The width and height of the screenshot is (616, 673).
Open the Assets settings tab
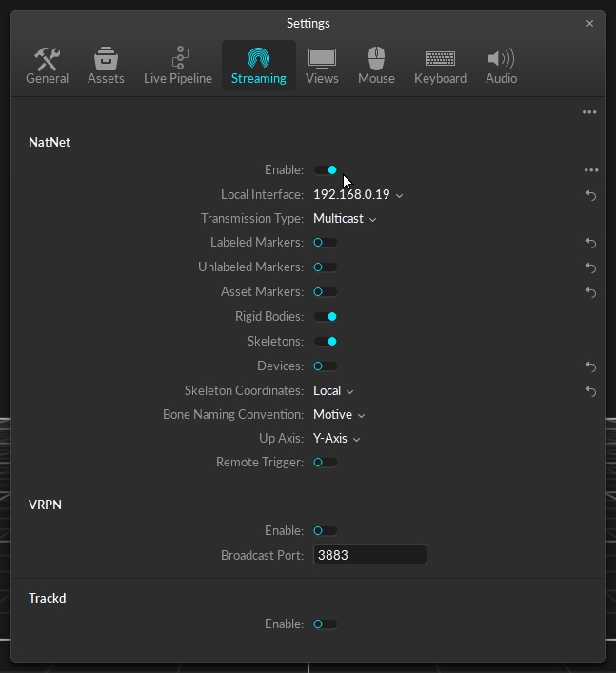pyautogui.click(x=106, y=66)
